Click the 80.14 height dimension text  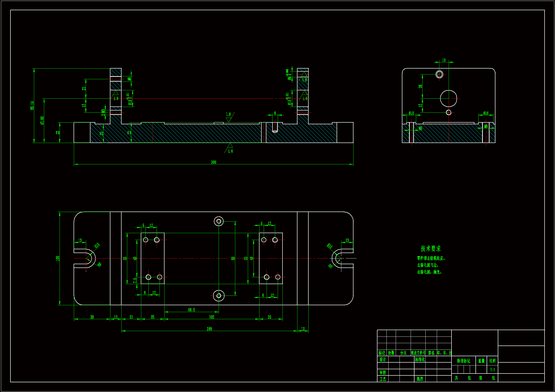[32, 106]
